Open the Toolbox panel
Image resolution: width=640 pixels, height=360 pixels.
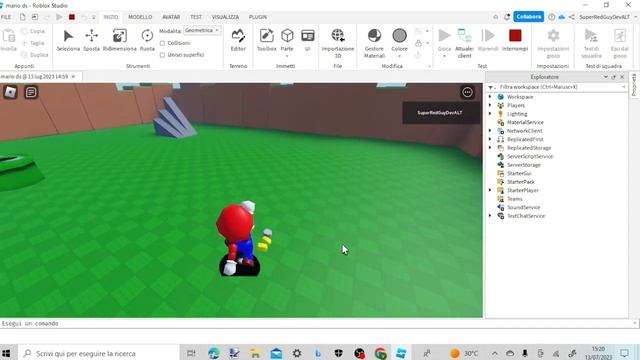[267, 40]
